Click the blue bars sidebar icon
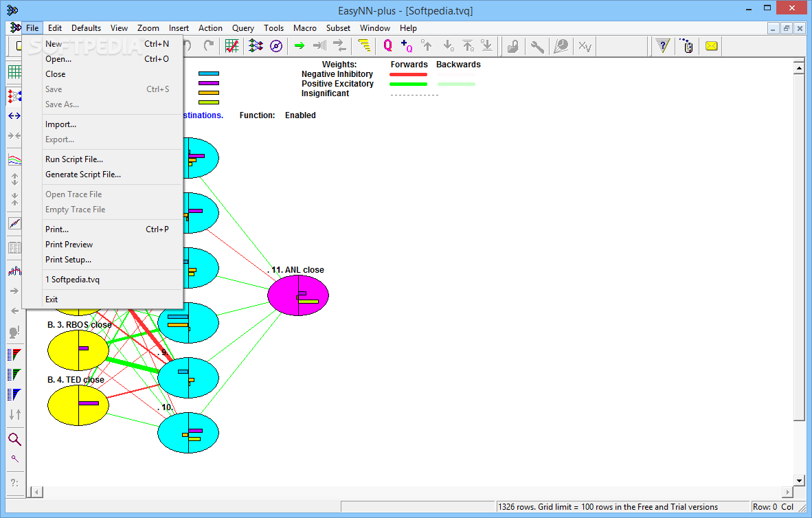 coord(14,395)
